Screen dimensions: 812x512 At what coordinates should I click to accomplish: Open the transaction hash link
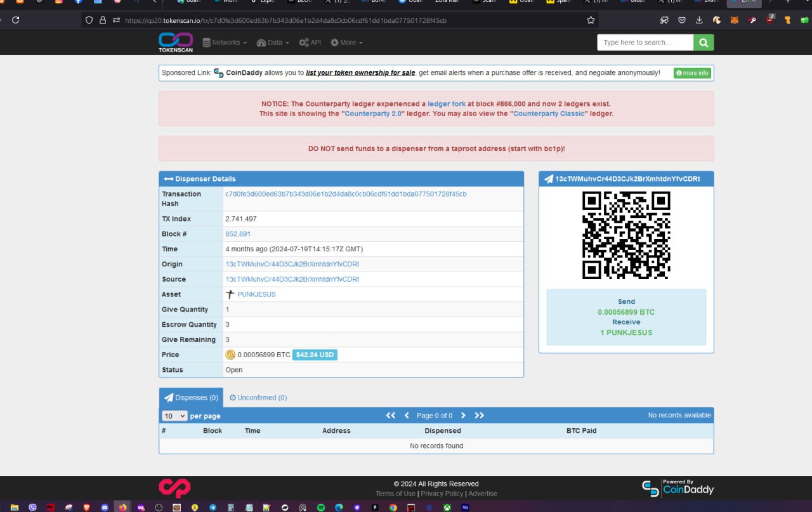coord(346,194)
